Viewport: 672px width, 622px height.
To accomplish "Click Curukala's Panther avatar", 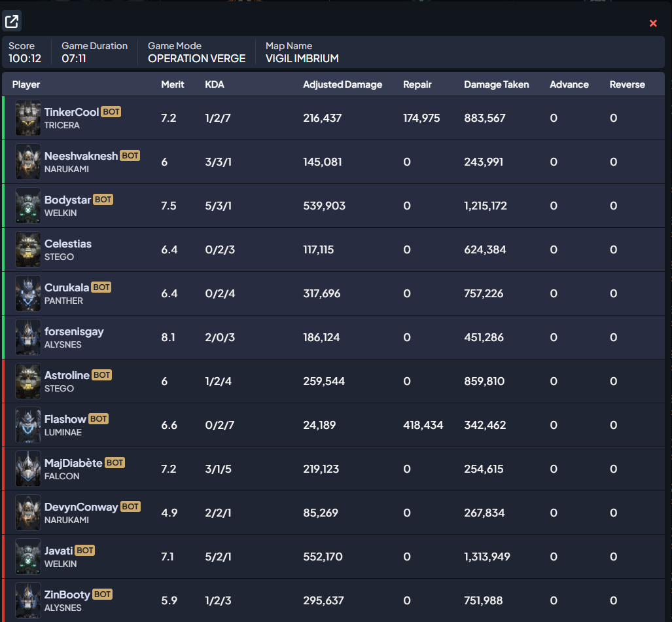I will 28,293.
